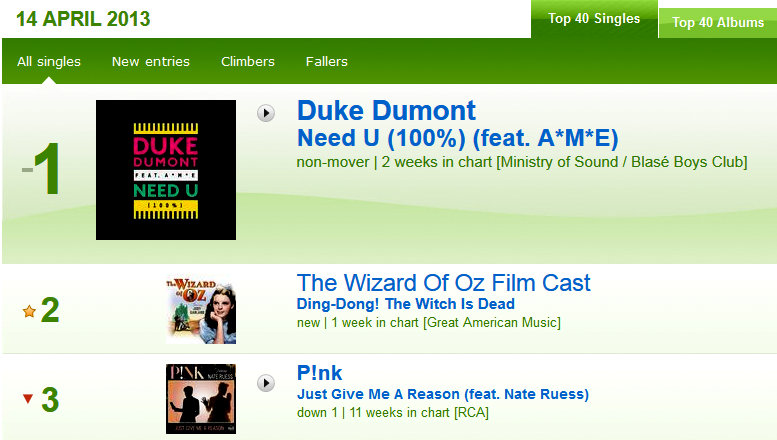Filter chart by Climbers

(x=248, y=61)
